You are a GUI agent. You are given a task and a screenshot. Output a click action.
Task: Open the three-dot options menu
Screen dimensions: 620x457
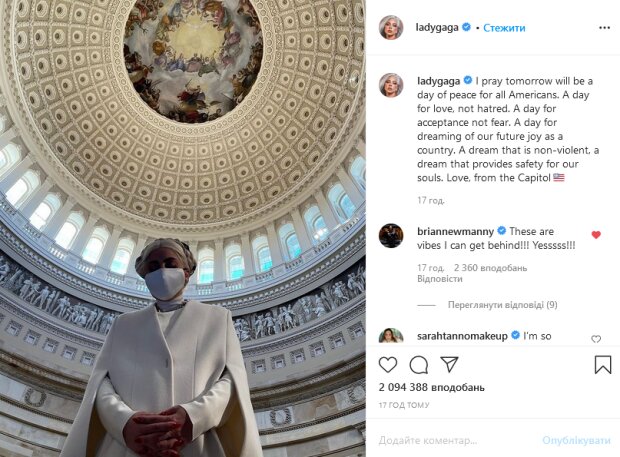point(604,28)
